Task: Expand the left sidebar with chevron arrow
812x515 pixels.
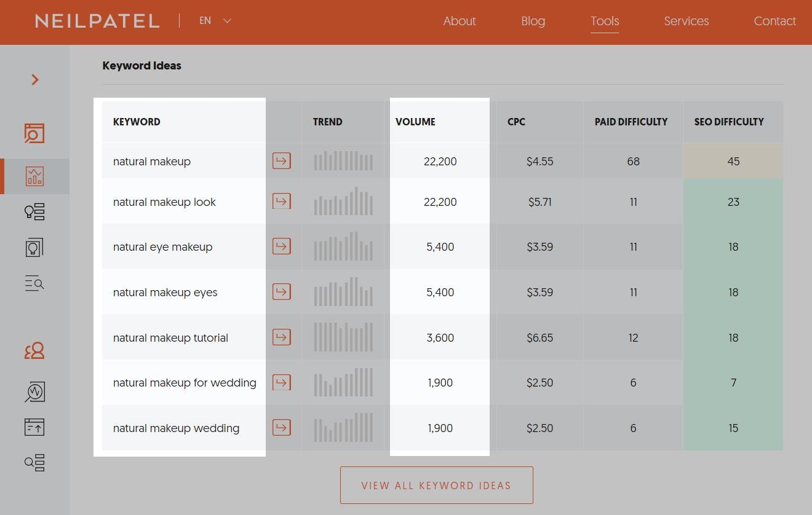Action: [35, 80]
